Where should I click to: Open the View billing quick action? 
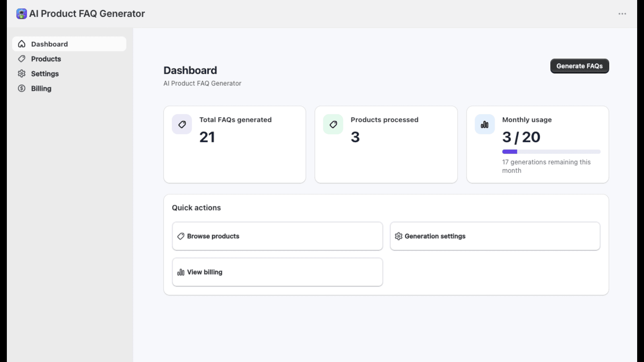click(277, 272)
